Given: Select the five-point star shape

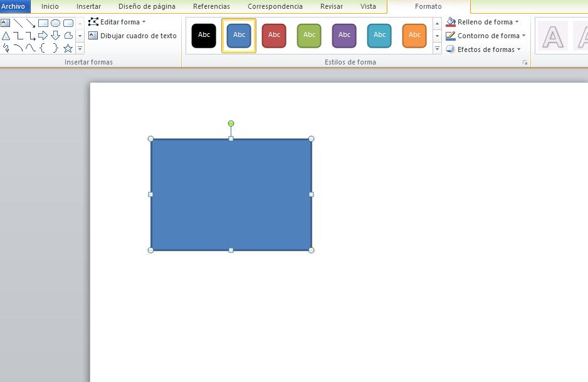Looking at the screenshot, I should click(68, 48).
